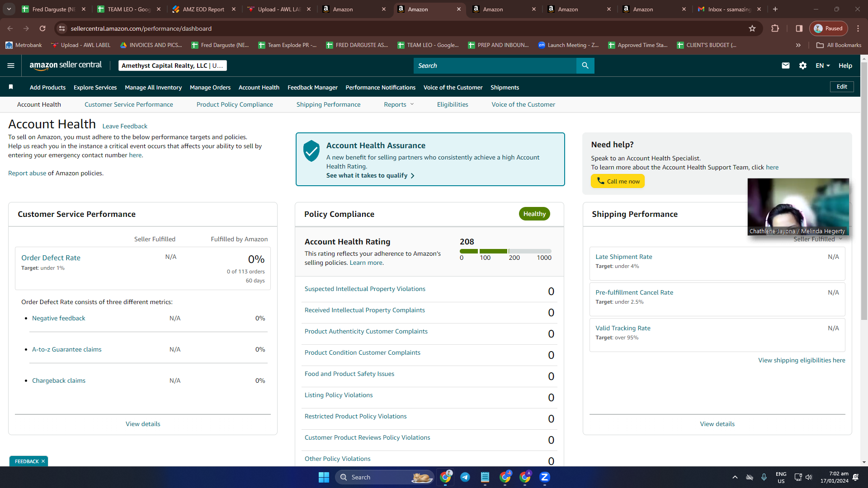The height and width of the screenshot is (488, 868).
Task: Switch to the Inbox Gmail browser tab
Action: click(730, 9)
